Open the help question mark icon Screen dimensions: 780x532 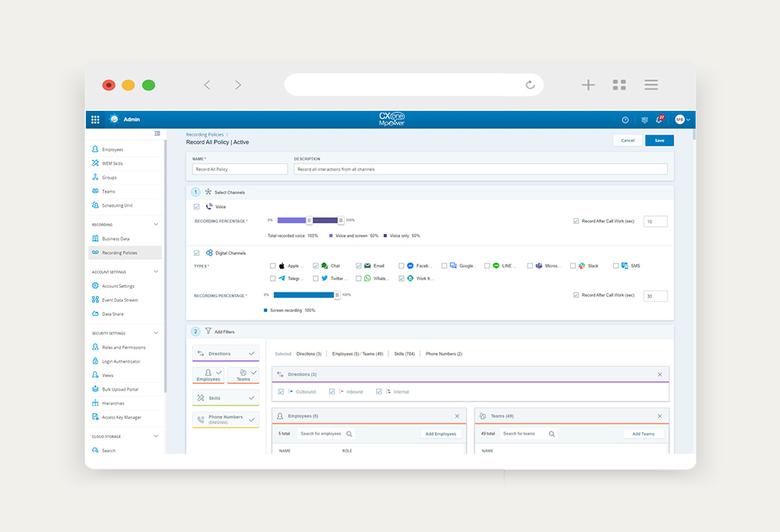pos(625,119)
